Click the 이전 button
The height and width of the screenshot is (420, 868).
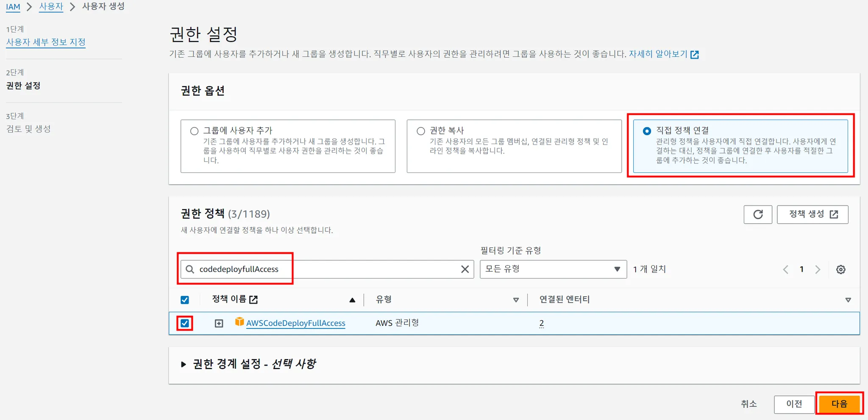pos(794,404)
